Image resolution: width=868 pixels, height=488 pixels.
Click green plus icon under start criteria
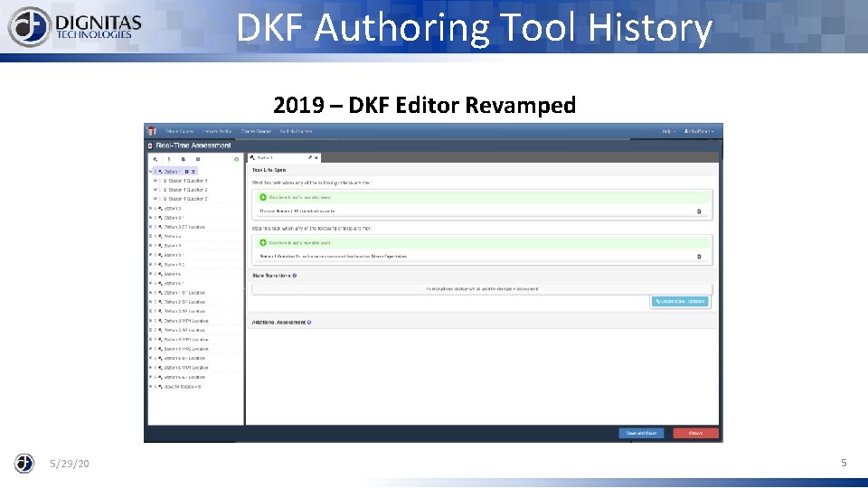coord(263,197)
